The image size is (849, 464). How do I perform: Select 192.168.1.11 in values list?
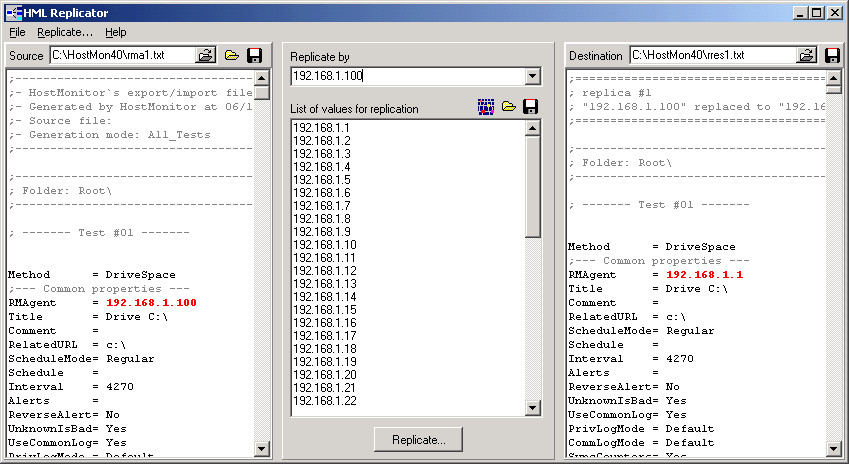(324, 258)
